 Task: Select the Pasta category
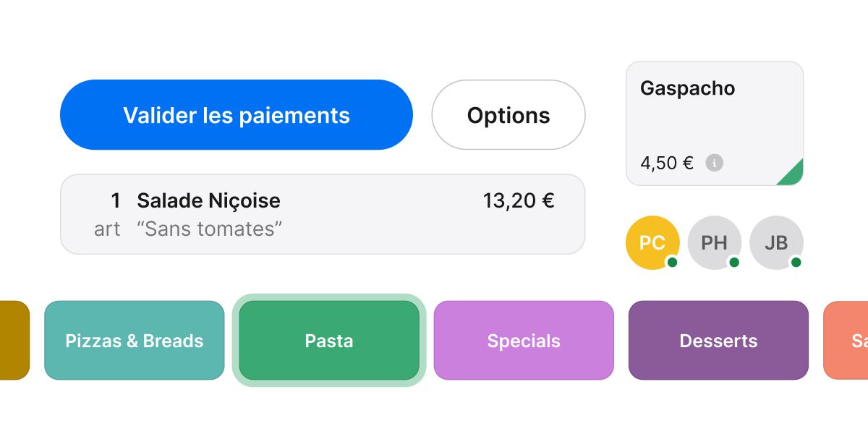(329, 340)
